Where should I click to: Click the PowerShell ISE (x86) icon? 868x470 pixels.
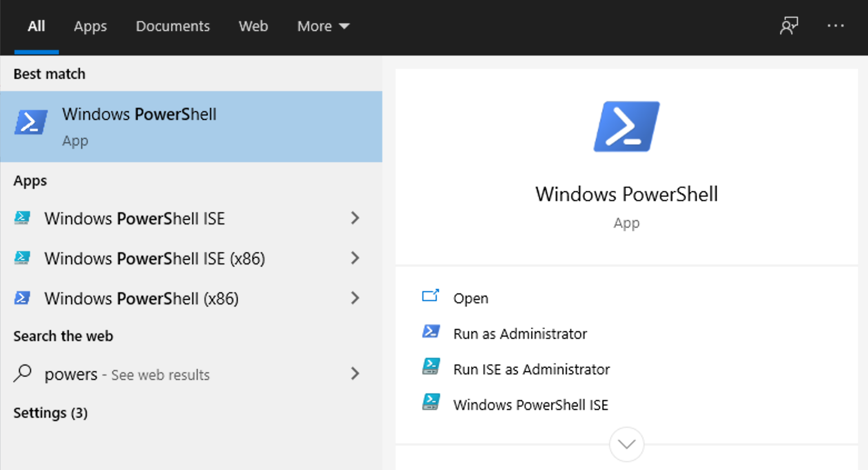click(x=22, y=258)
